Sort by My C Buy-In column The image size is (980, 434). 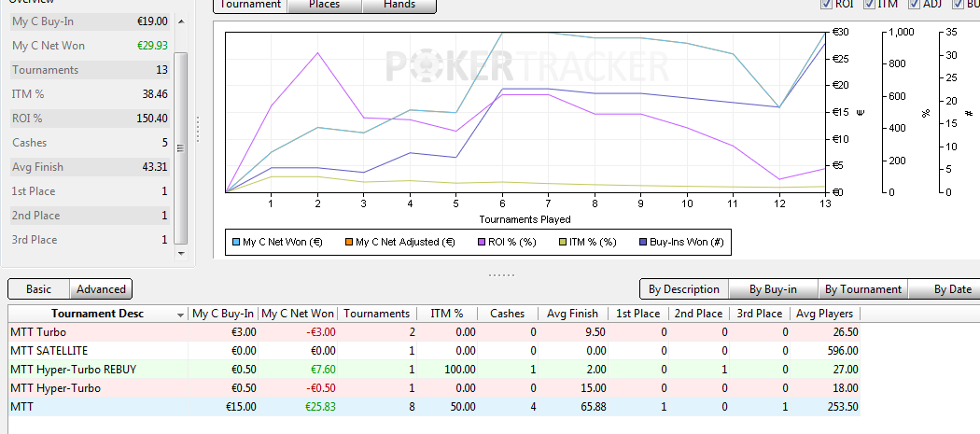click(x=223, y=314)
